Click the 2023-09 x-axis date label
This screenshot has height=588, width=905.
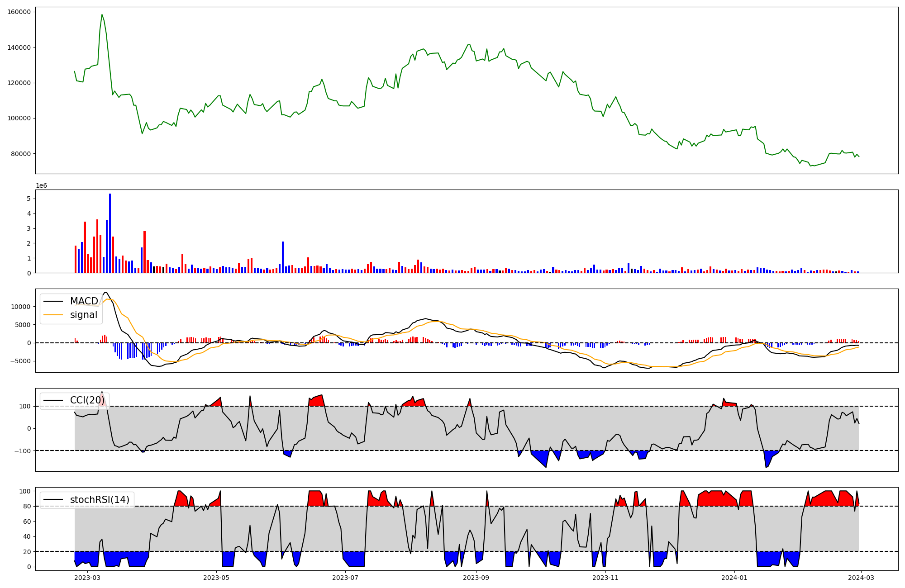click(x=476, y=578)
